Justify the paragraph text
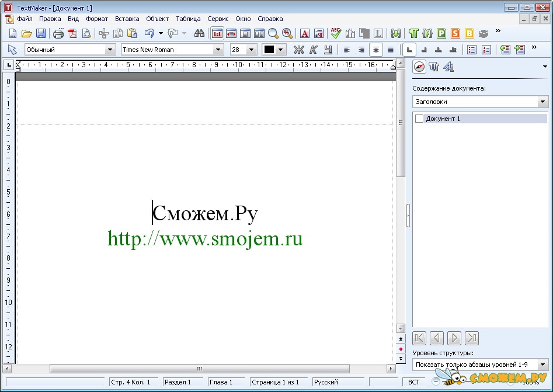The height and width of the screenshot is (392, 553). coord(391,50)
